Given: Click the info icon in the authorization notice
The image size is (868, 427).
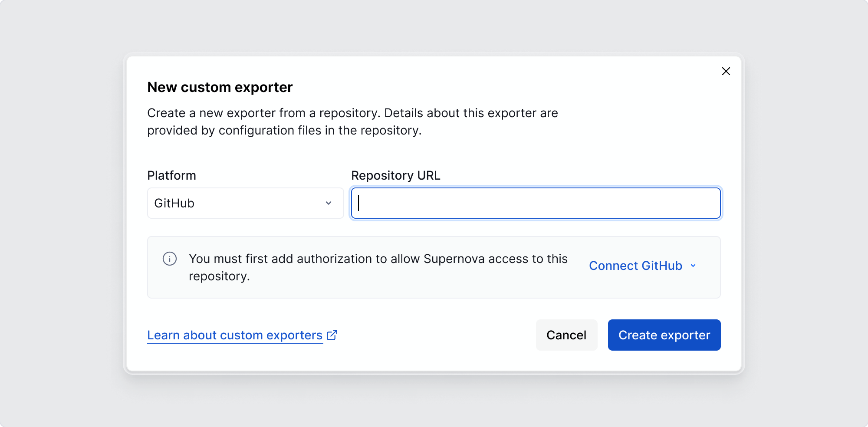Looking at the screenshot, I should (170, 259).
